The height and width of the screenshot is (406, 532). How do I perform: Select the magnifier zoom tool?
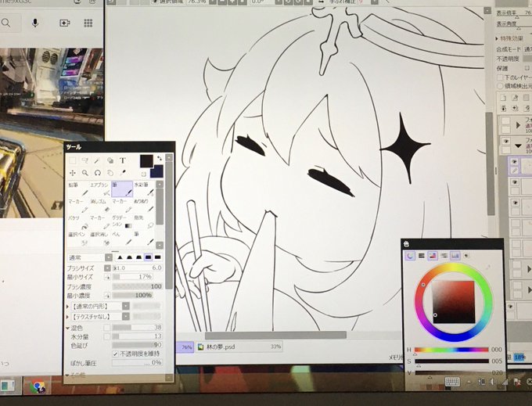click(x=84, y=173)
